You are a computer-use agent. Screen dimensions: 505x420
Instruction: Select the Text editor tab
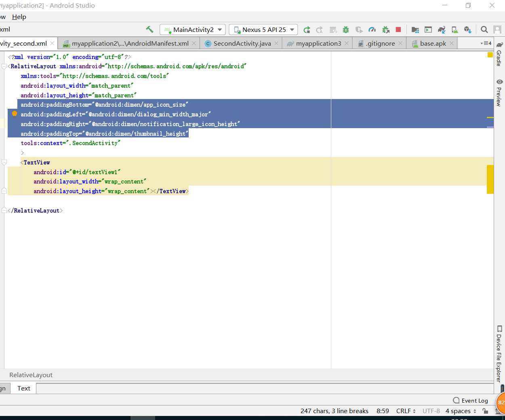point(23,388)
